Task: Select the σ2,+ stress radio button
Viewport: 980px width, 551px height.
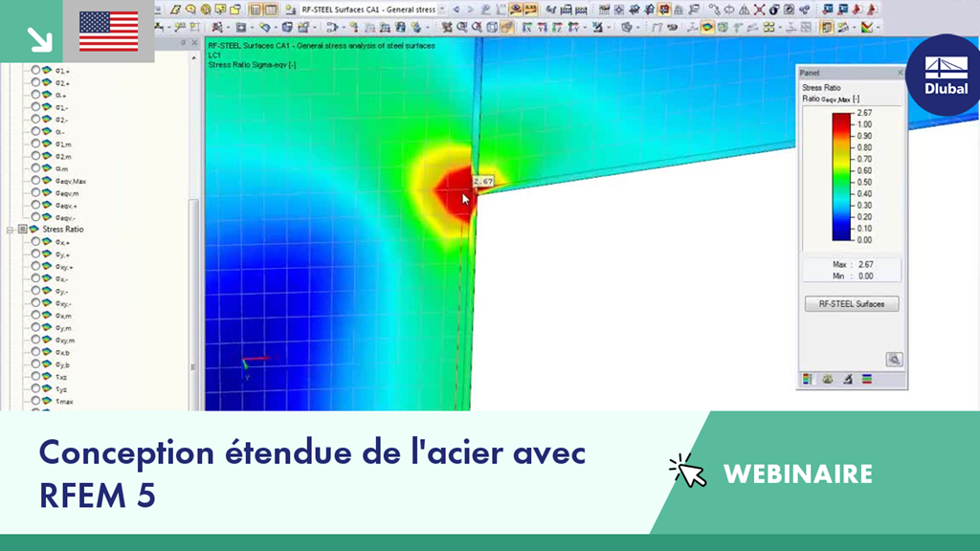Action: (35, 82)
